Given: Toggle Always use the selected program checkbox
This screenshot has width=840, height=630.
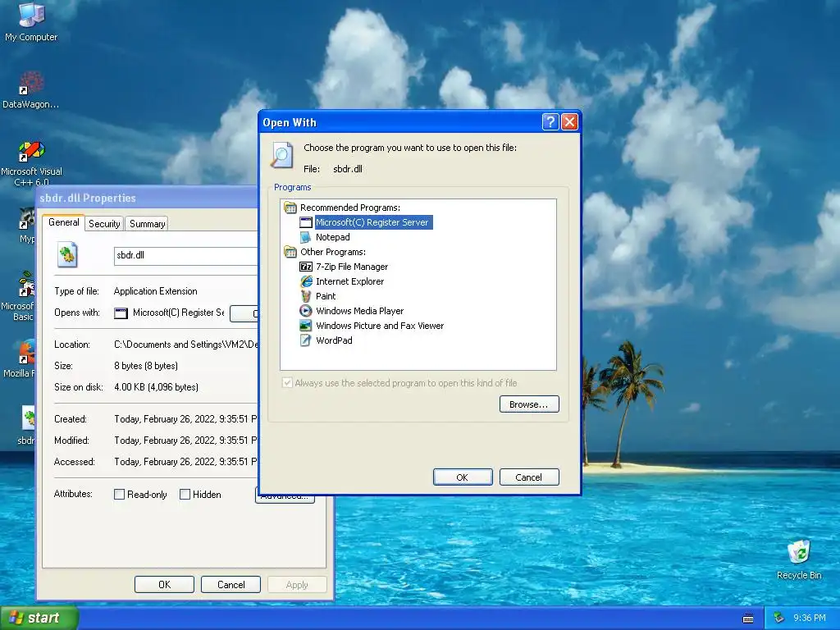Looking at the screenshot, I should [x=287, y=383].
